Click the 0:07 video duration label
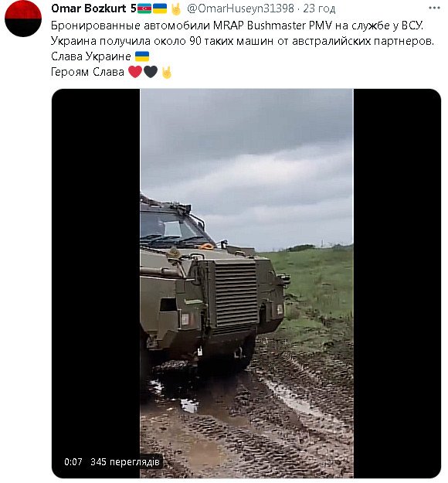 click(73, 461)
